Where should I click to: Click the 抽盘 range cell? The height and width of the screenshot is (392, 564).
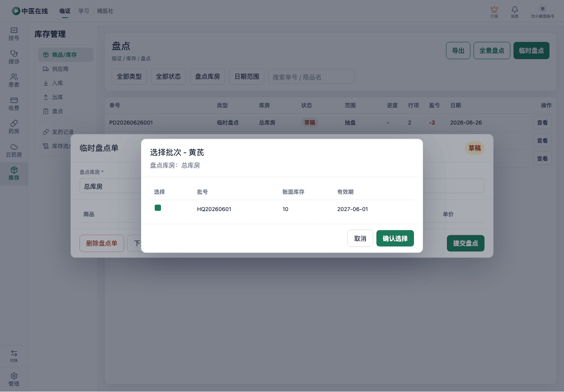(x=350, y=123)
